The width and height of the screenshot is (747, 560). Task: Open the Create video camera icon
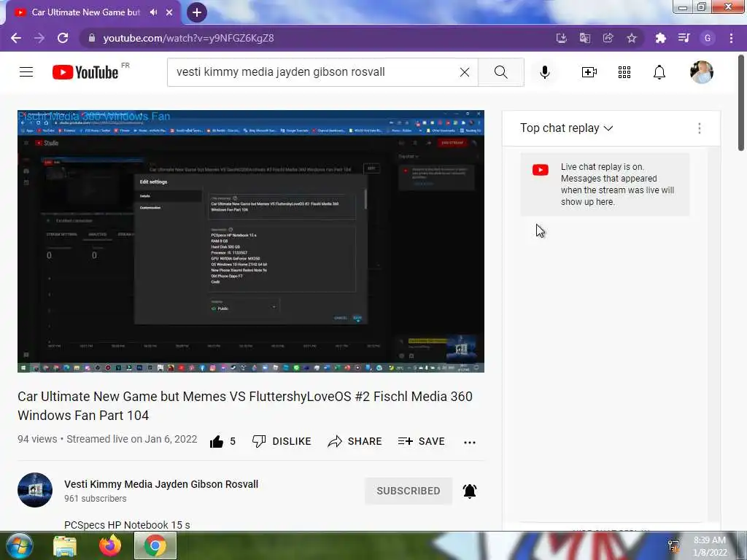[589, 72]
